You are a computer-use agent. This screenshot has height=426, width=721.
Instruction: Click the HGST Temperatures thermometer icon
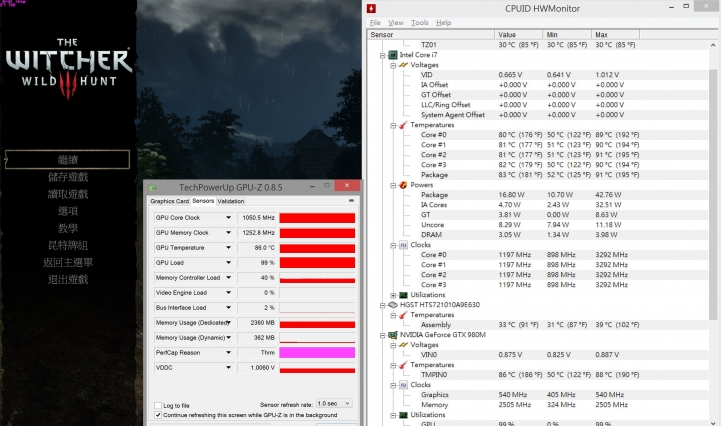point(403,315)
